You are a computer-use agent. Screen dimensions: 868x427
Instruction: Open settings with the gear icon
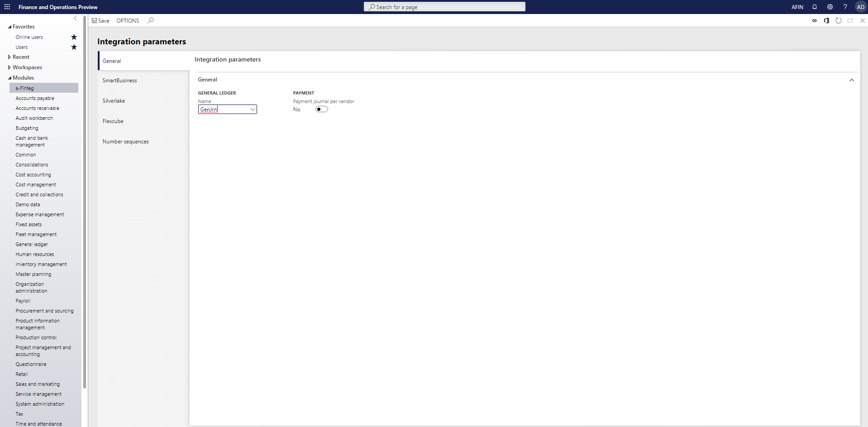(x=830, y=7)
